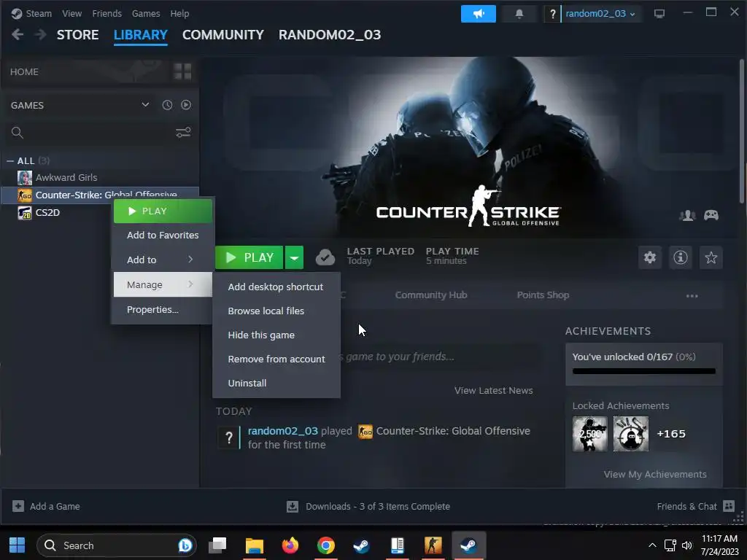Go forward with the right arrow
The width and height of the screenshot is (747, 560).
point(41,34)
